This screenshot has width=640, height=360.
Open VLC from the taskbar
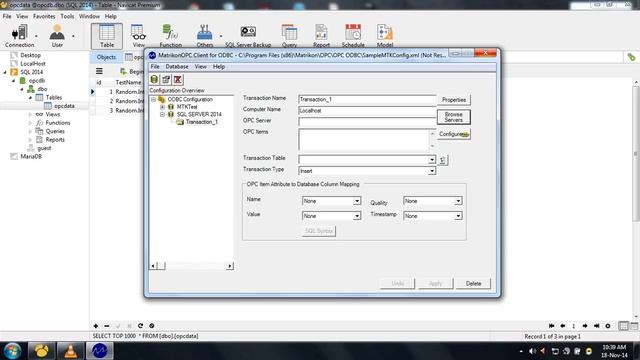70,351
